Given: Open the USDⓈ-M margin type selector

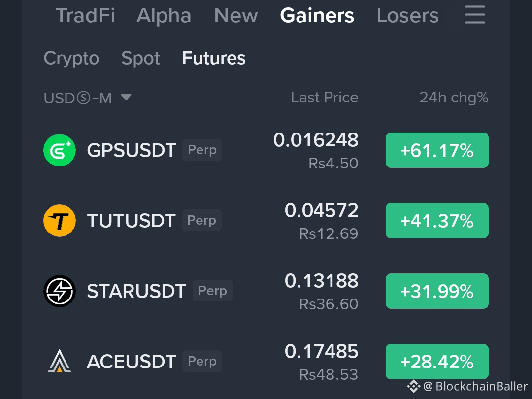Looking at the screenshot, I should [x=87, y=98].
